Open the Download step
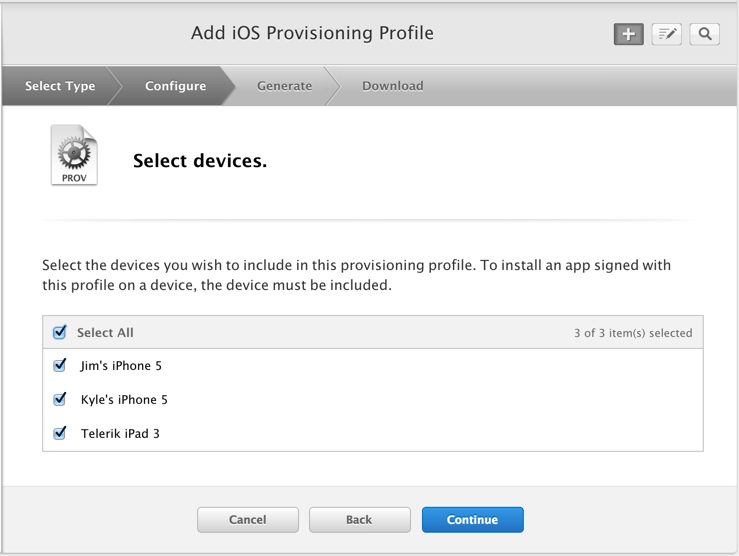This screenshot has width=739, height=556. pos(393,86)
